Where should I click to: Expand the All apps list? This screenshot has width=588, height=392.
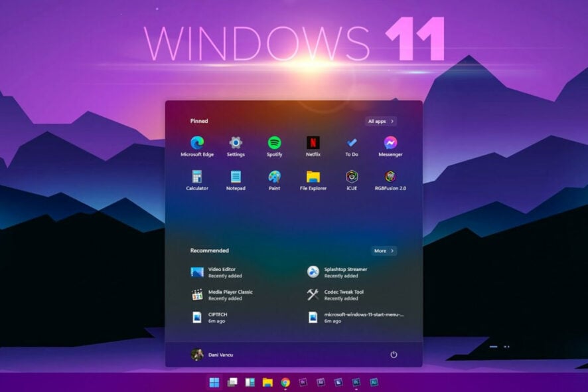click(x=382, y=122)
